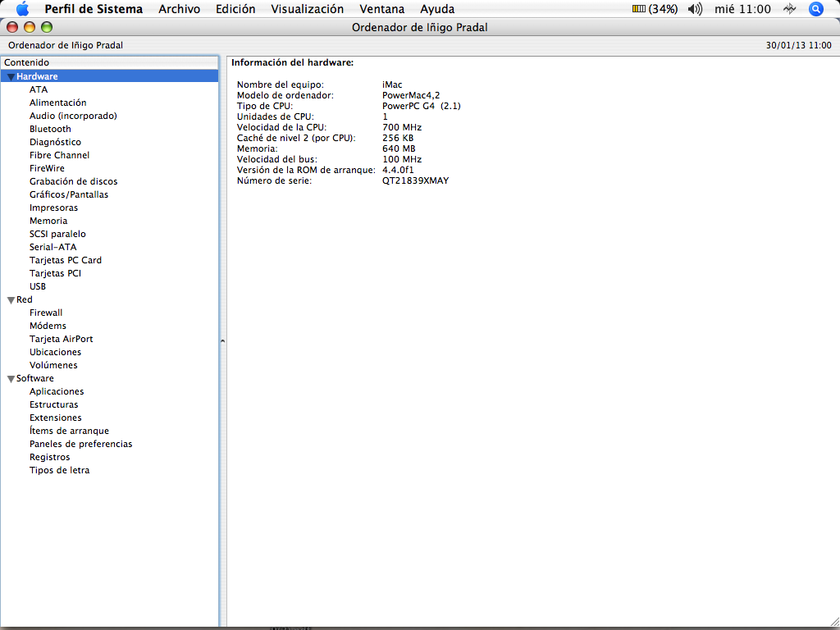Screen dimensions: 840x630
Task: Click the 4.4.0f1 boot ROM value
Action: click(x=398, y=171)
